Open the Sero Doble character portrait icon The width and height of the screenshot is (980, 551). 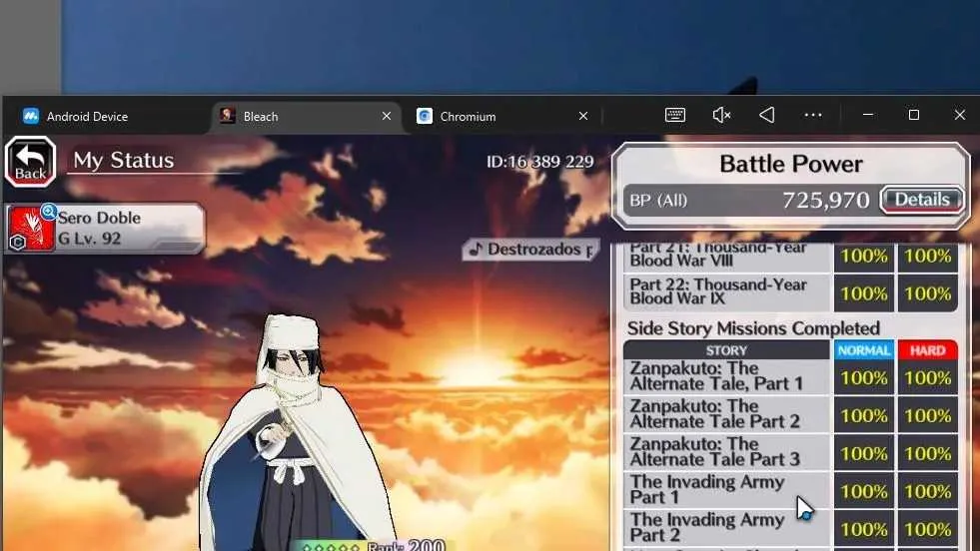pos(31,229)
